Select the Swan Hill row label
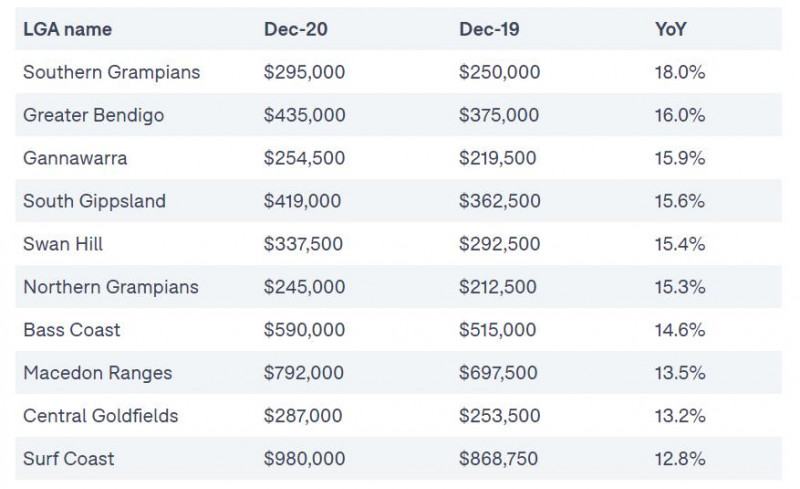The height and width of the screenshot is (489, 800). pos(63,244)
